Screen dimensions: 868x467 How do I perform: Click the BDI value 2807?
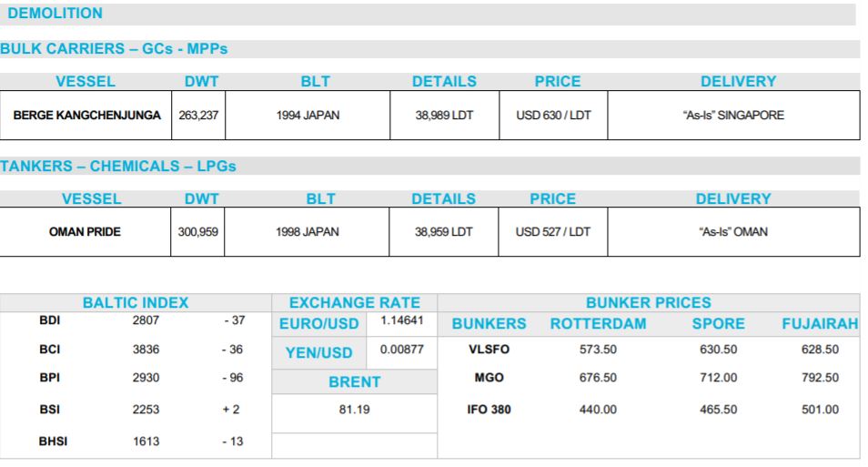(146, 320)
